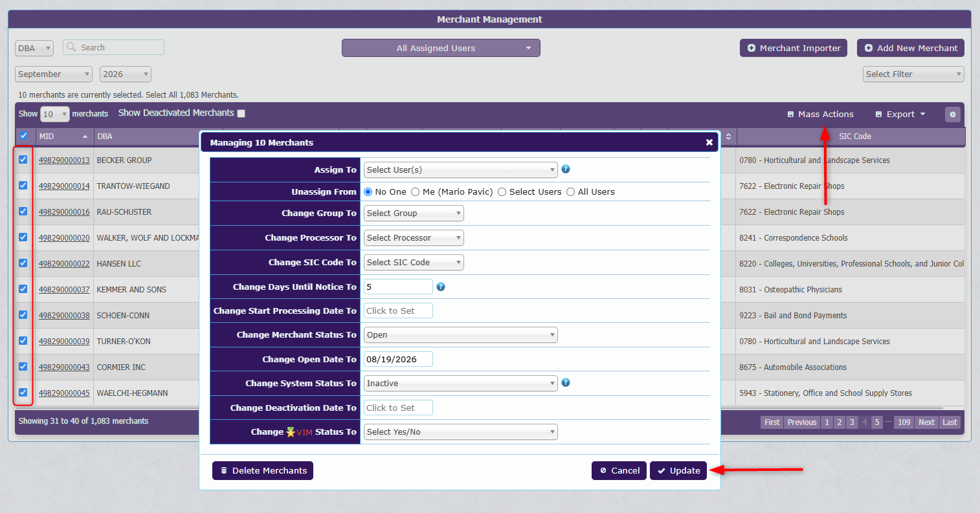The width and height of the screenshot is (980, 513).
Task: Close the Managing 10 Merchants dialog
Action: click(x=709, y=142)
